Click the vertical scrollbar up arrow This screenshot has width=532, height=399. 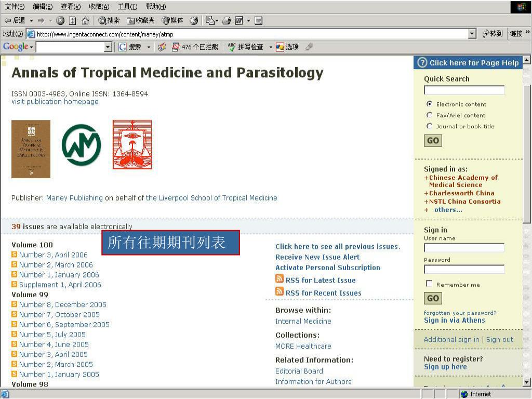click(527, 60)
